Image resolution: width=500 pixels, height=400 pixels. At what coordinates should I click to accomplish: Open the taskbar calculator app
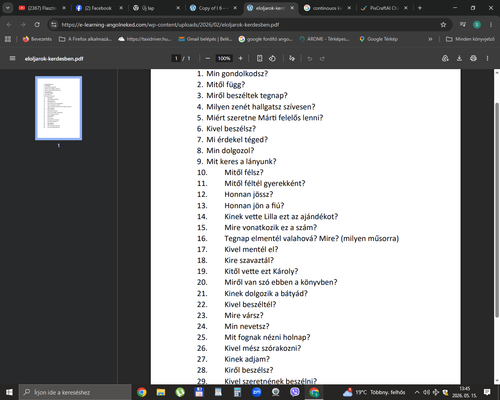tap(237, 392)
